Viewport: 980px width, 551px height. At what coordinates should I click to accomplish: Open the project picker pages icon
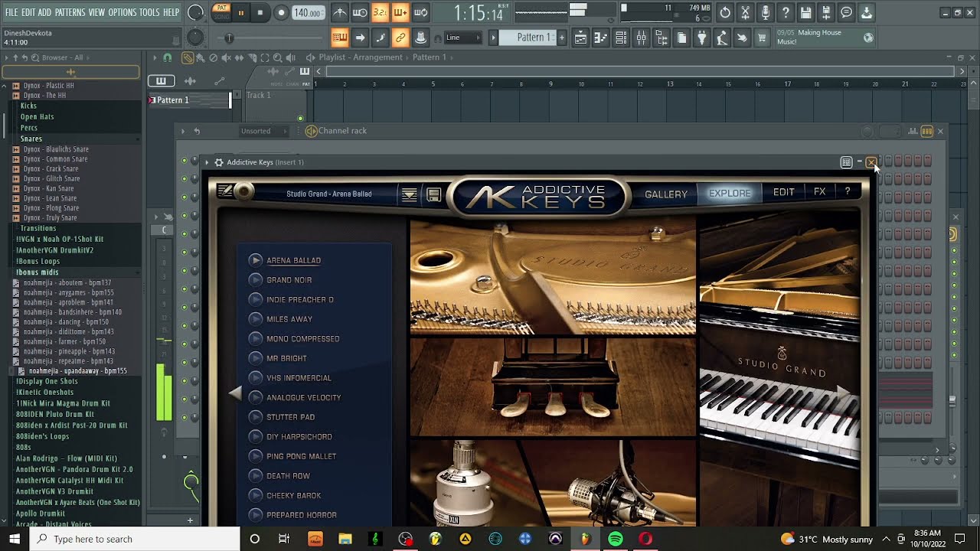(x=681, y=37)
